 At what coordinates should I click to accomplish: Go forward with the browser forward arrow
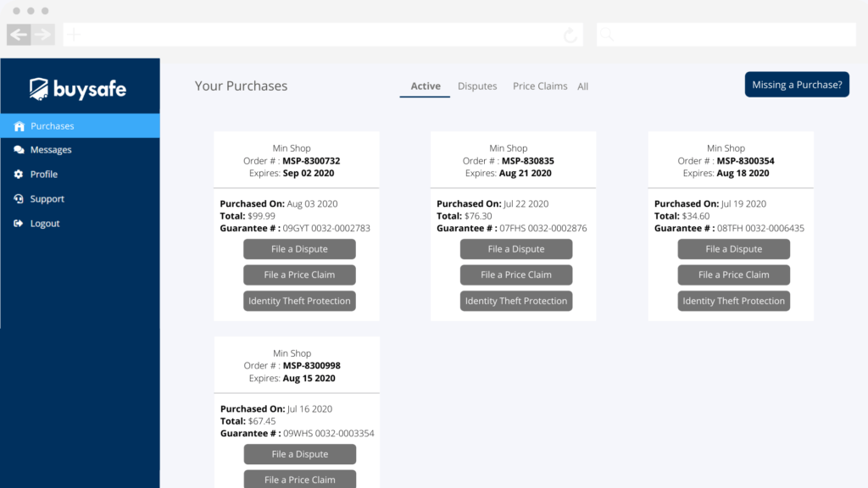coord(42,34)
